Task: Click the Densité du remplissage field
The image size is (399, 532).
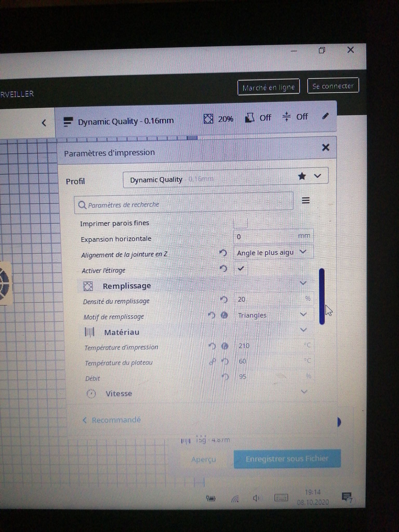Action: tap(274, 299)
